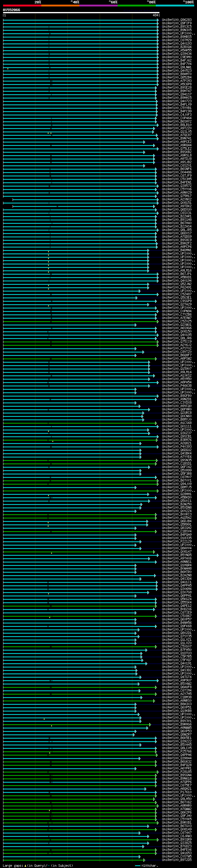Click the cyan ~100% identity legend segment

(175, 6)
